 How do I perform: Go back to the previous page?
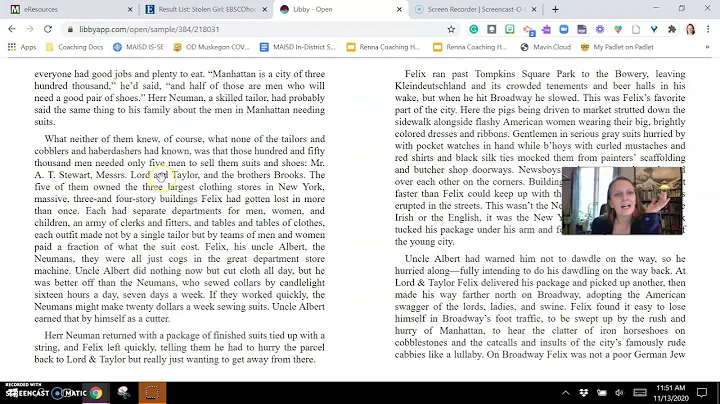click(12, 29)
